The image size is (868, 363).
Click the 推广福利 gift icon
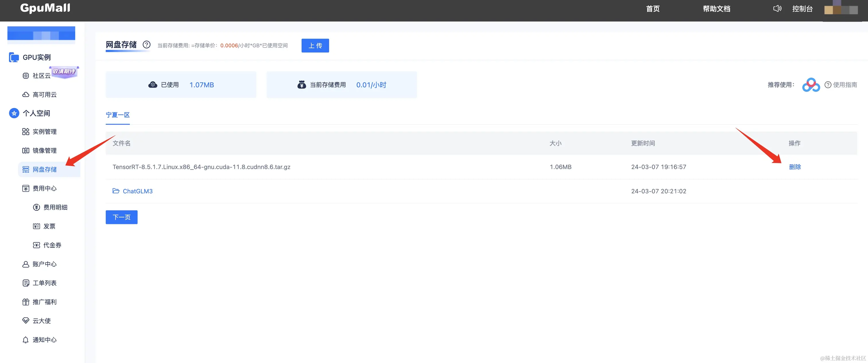[x=26, y=302]
